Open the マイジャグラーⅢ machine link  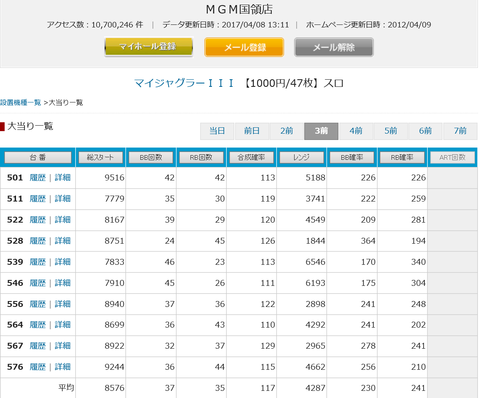coord(184,83)
